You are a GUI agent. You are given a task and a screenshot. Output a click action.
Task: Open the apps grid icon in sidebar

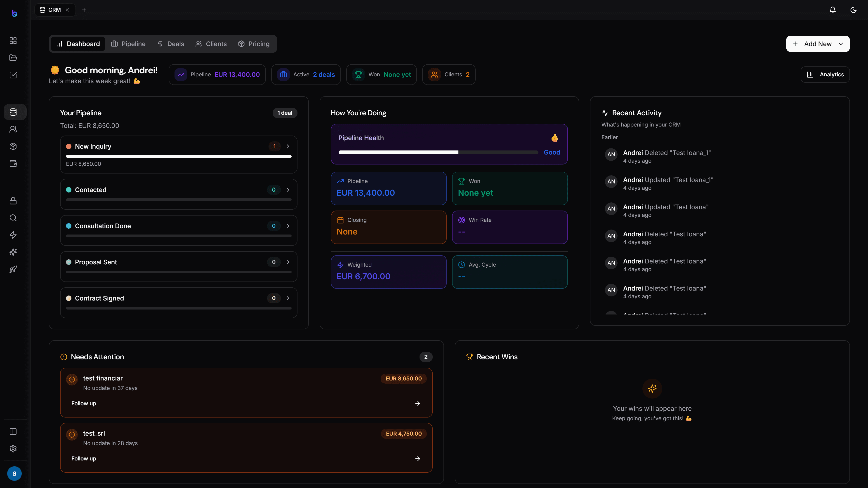click(13, 41)
